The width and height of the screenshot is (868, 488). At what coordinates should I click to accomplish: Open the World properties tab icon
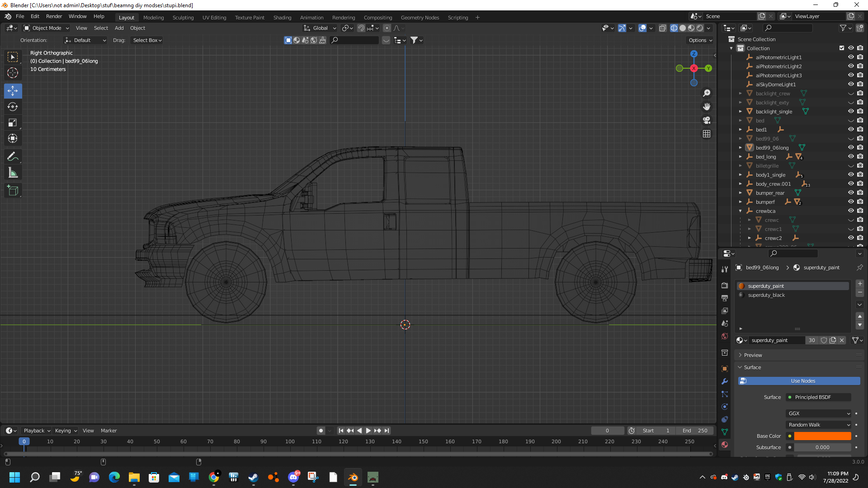pyautogui.click(x=725, y=336)
